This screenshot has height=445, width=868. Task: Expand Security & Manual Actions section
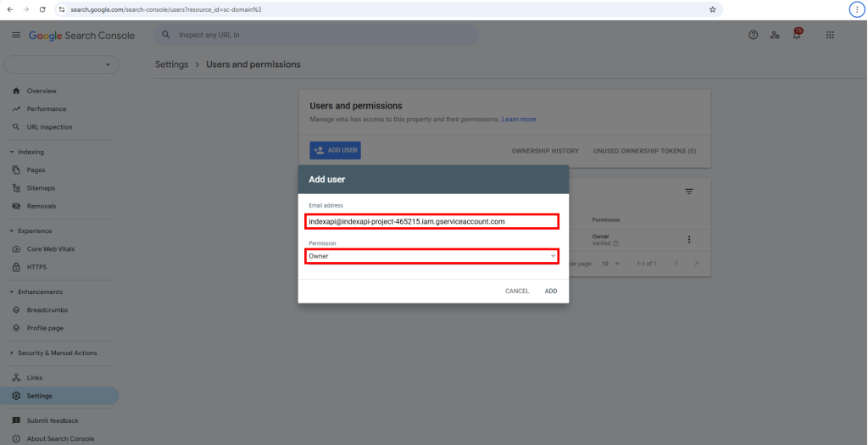pos(12,353)
